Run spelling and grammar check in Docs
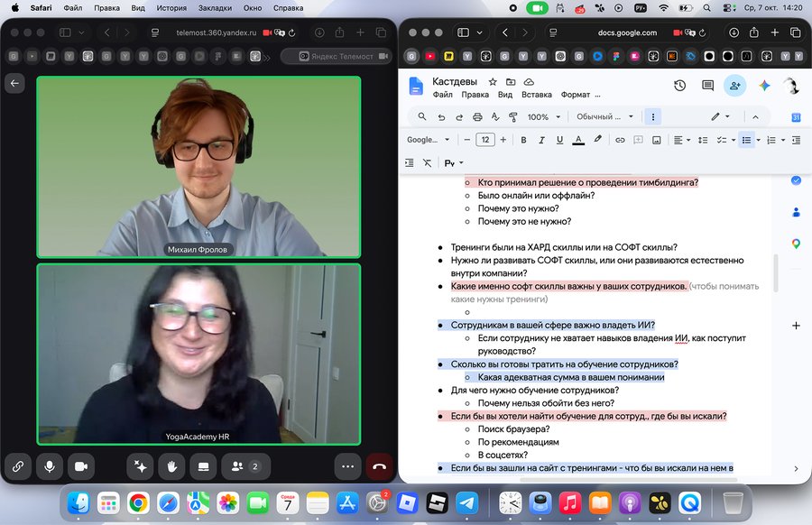812x525 pixels. click(x=495, y=117)
